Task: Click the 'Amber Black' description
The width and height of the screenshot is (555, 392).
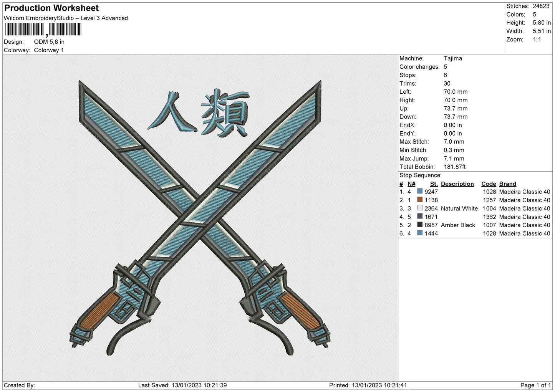Action: (458, 225)
